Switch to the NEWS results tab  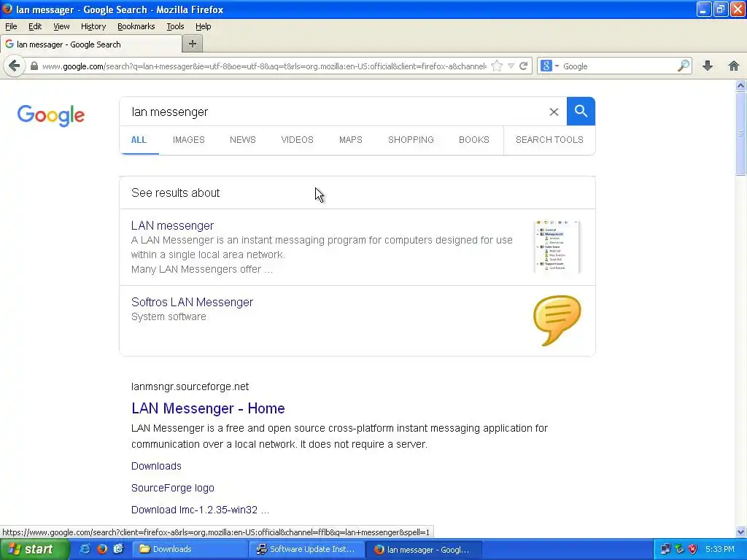243,139
